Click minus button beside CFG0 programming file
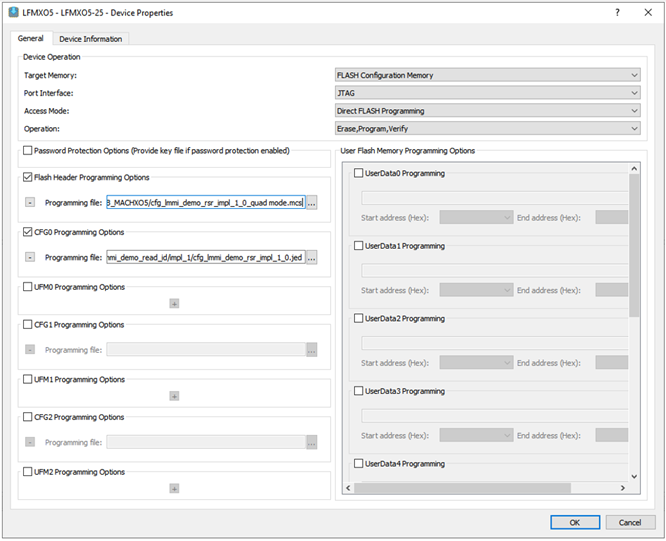The height and width of the screenshot is (541, 666). 30,257
